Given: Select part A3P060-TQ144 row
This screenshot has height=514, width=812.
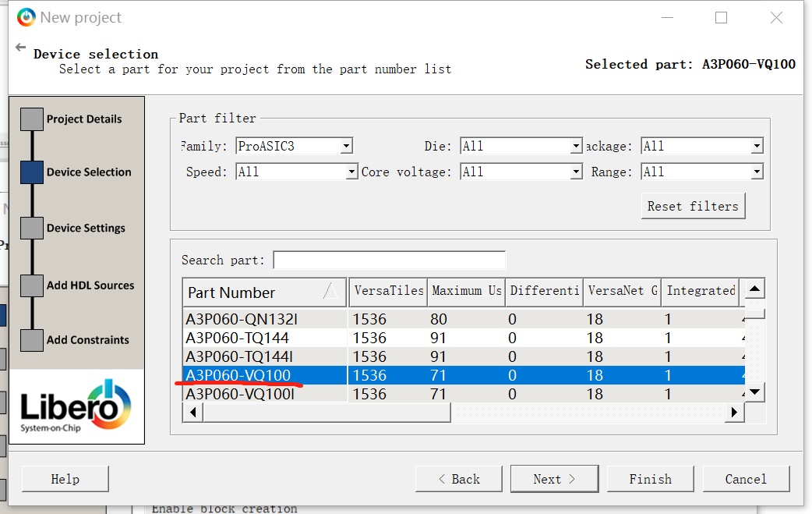Looking at the screenshot, I should click(x=464, y=338).
